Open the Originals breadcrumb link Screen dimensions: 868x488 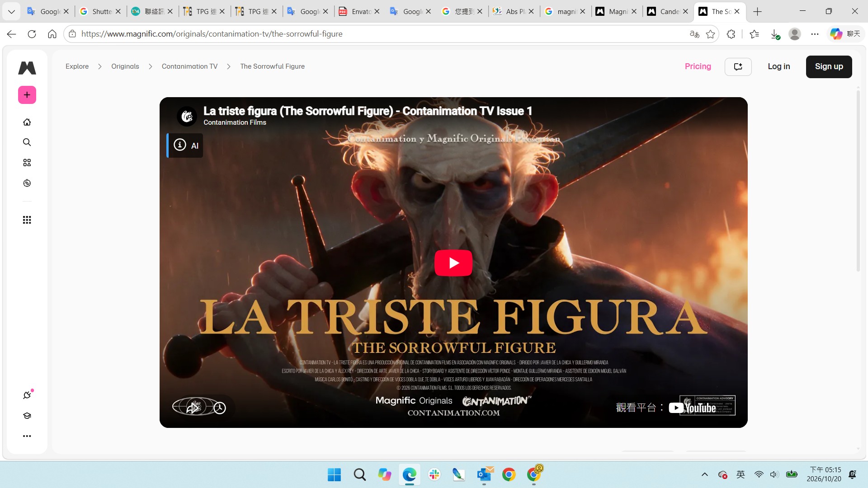coord(125,66)
